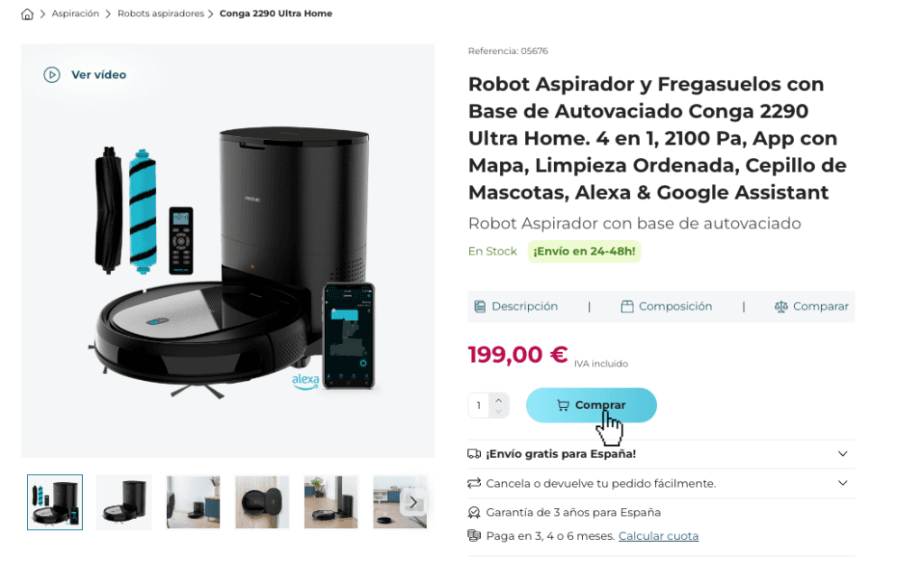
Task: Decrease quantity with down arrow
Action: click(x=498, y=411)
